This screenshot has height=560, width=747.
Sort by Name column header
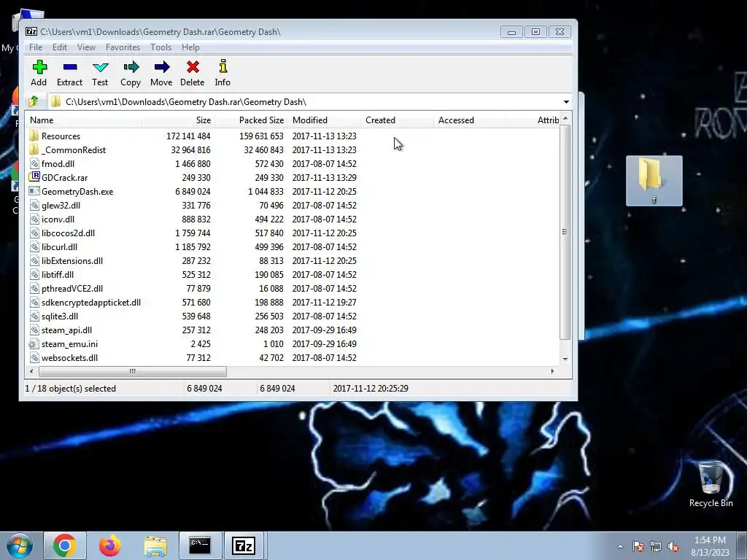[83, 120]
